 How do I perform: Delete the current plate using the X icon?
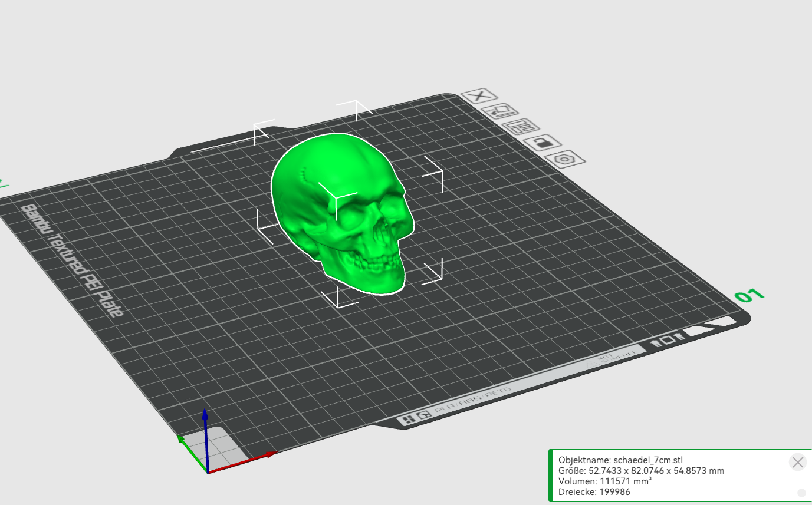pyautogui.click(x=478, y=96)
